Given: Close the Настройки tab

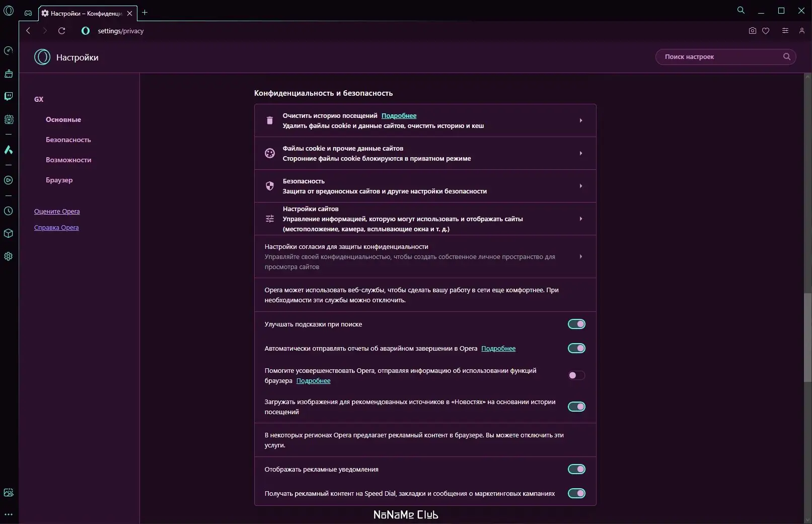Looking at the screenshot, I should 130,13.
